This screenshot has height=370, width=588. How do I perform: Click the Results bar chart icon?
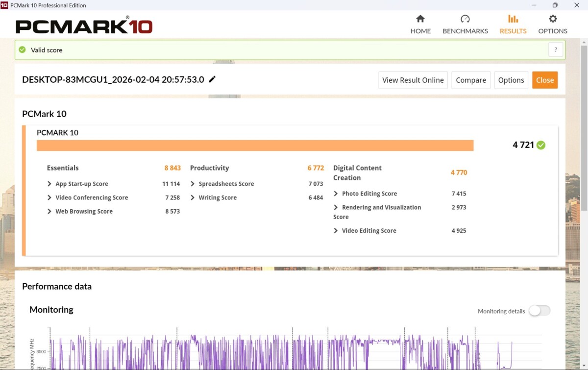[513, 19]
